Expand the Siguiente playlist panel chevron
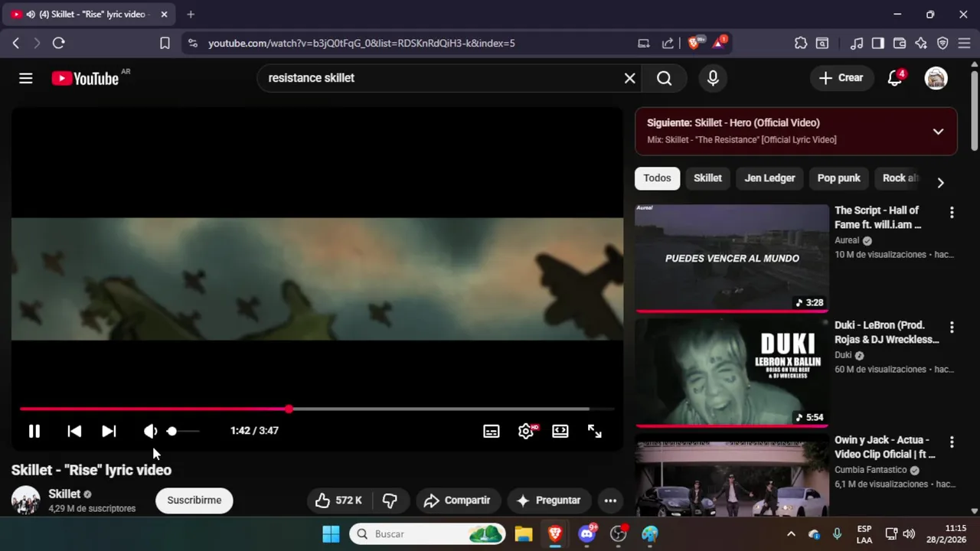The width and height of the screenshot is (980, 551). (x=938, y=131)
